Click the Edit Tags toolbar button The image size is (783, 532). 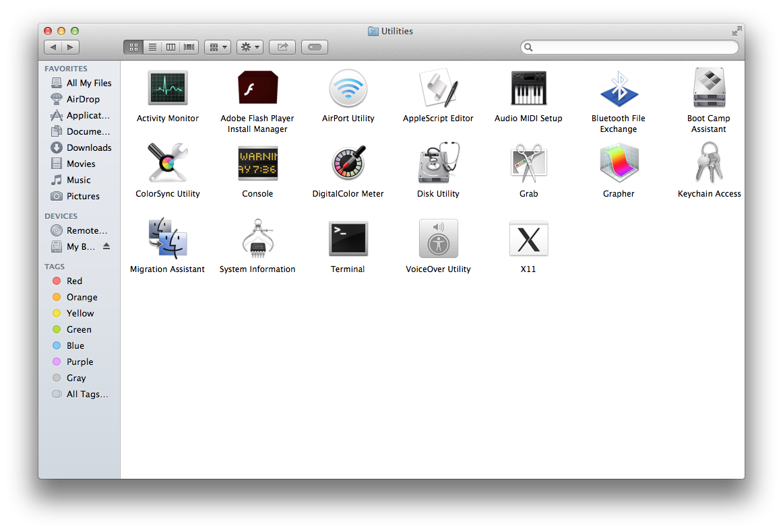click(x=315, y=47)
